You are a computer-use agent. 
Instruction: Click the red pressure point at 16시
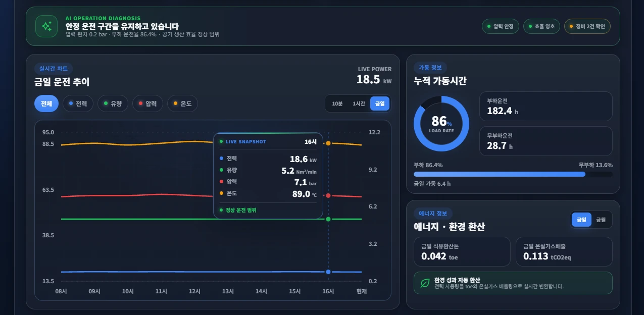pos(328,196)
